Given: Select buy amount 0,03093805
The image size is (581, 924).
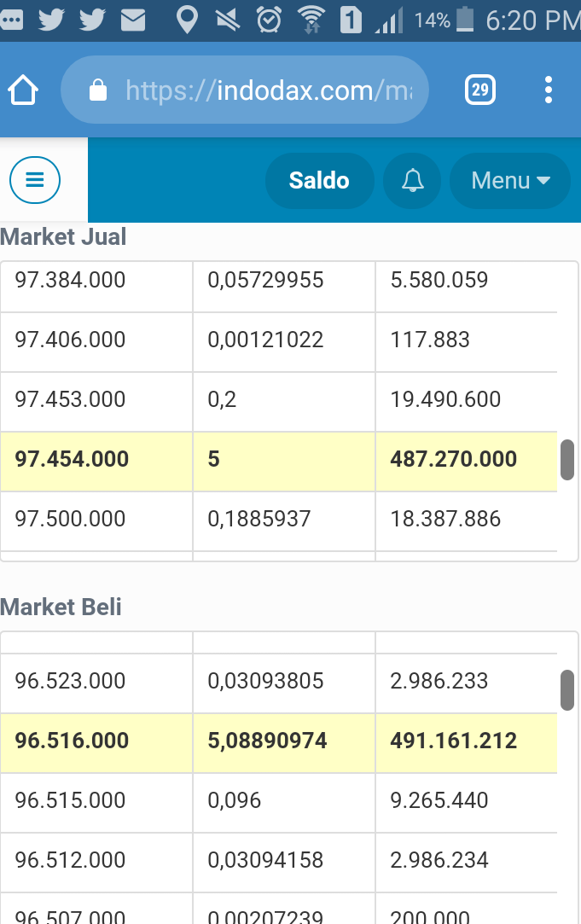Looking at the screenshot, I should point(265,681).
